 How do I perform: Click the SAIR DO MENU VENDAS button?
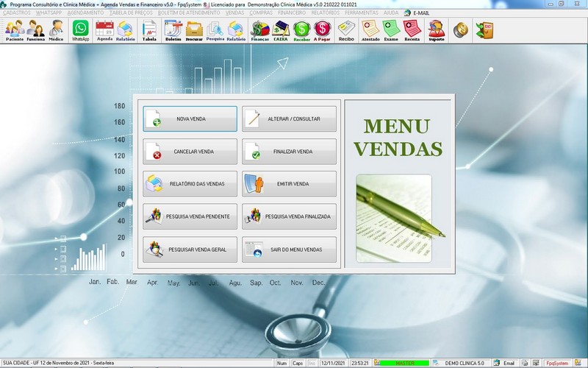(x=289, y=250)
